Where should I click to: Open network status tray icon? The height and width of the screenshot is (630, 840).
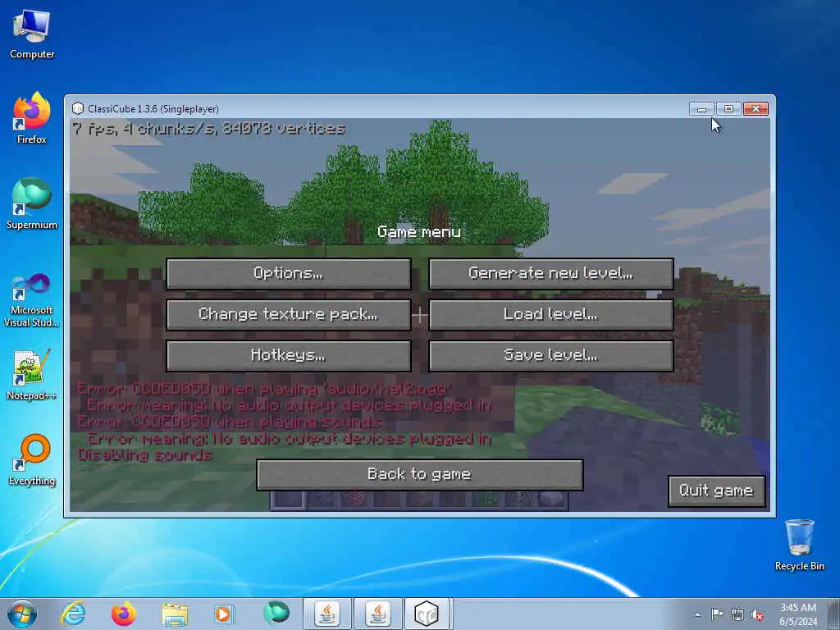click(737, 614)
